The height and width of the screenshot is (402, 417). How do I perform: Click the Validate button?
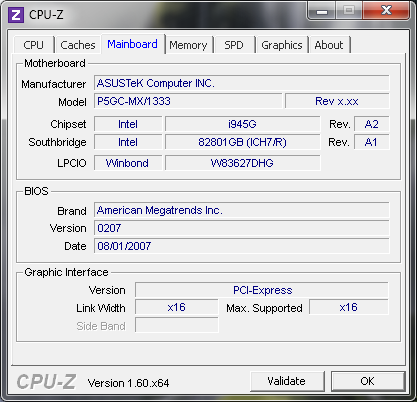point(287,381)
